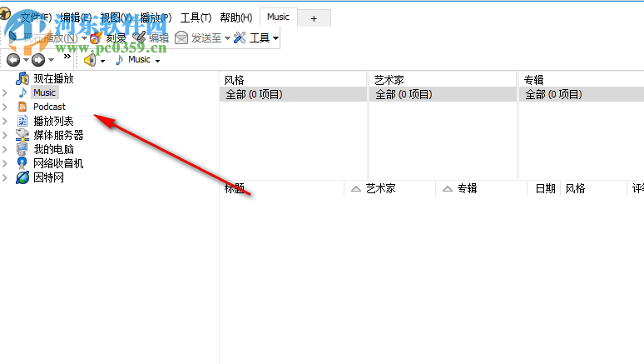Select 现在播放 in the tree

(x=53, y=78)
